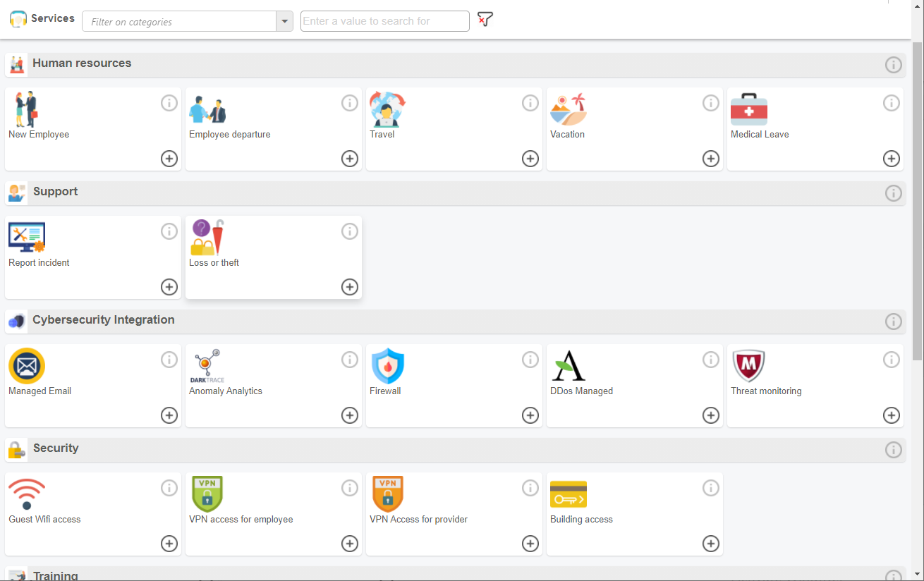Viewport: 924px width, 581px height.
Task: Click the search value input field
Action: (x=384, y=21)
